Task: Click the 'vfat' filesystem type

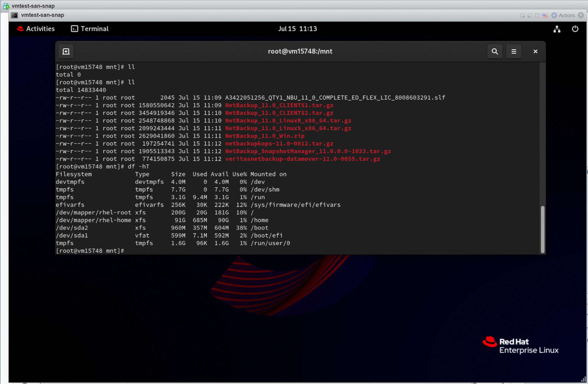Action: tap(142, 236)
